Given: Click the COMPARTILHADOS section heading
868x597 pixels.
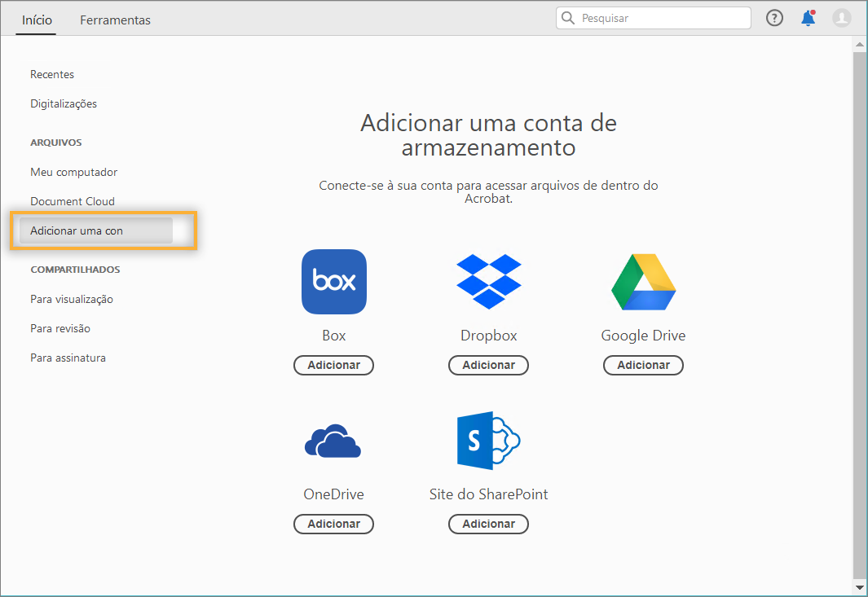Looking at the screenshot, I should pyautogui.click(x=75, y=270).
